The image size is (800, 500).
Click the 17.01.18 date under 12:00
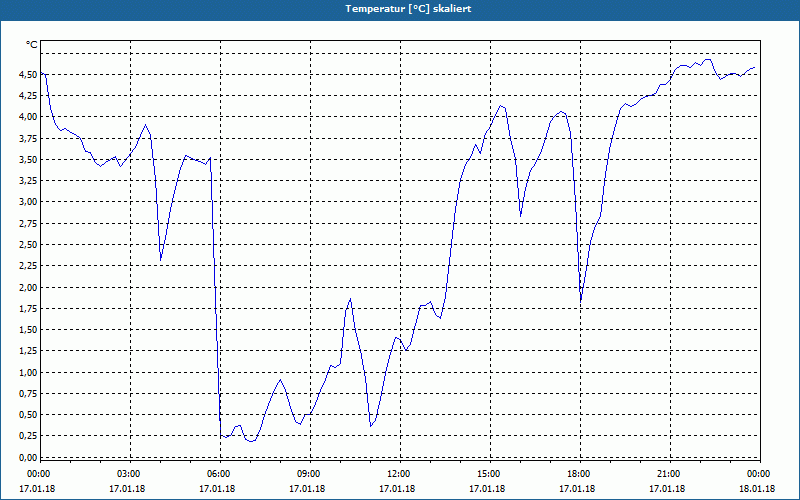tap(397, 489)
